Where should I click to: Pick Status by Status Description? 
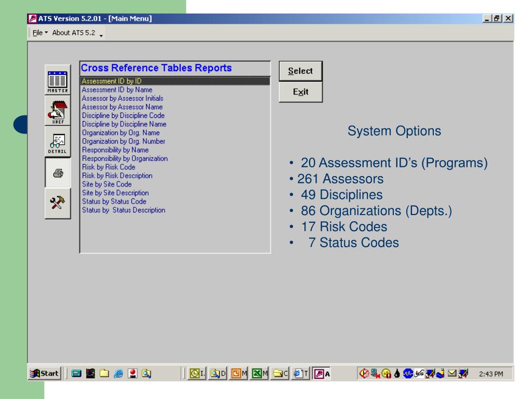tap(175, 210)
